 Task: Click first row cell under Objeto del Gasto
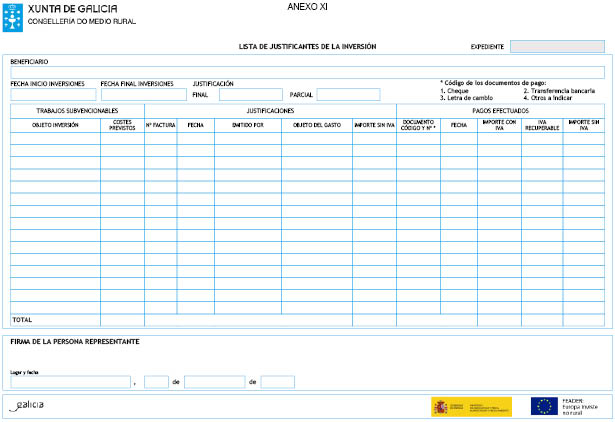coord(316,139)
